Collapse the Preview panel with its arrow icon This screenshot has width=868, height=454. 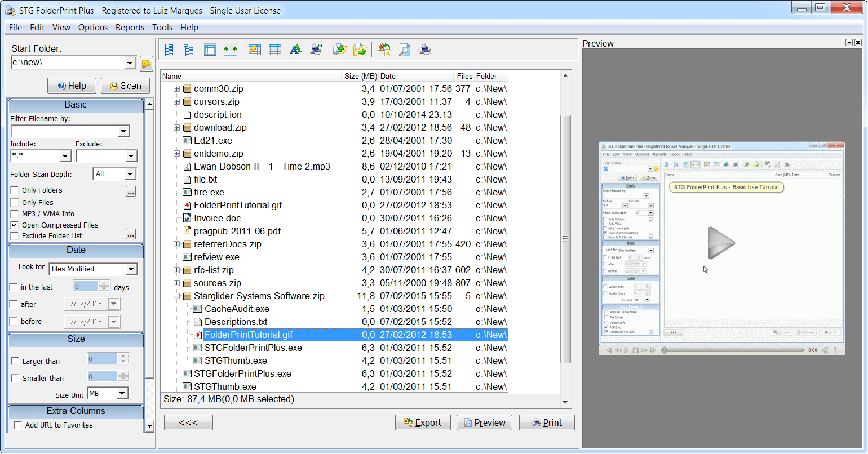[x=849, y=43]
